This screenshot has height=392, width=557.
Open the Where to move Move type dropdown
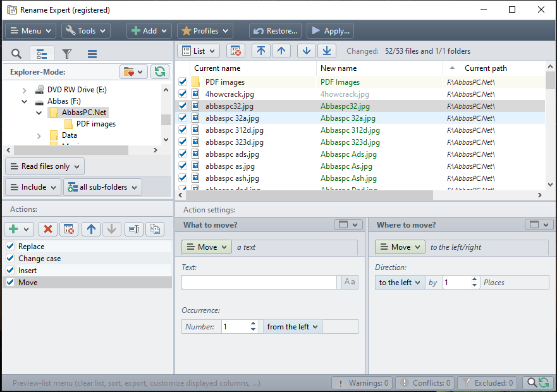pyautogui.click(x=400, y=247)
